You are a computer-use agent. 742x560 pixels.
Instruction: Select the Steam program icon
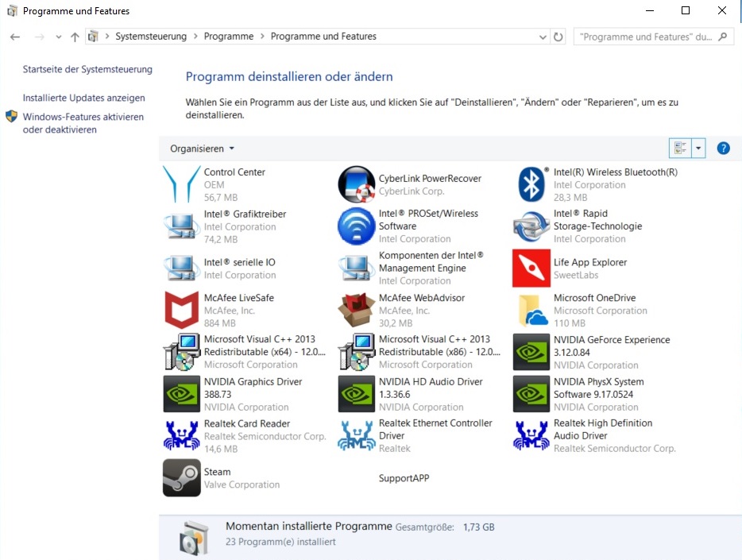click(182, 477)
